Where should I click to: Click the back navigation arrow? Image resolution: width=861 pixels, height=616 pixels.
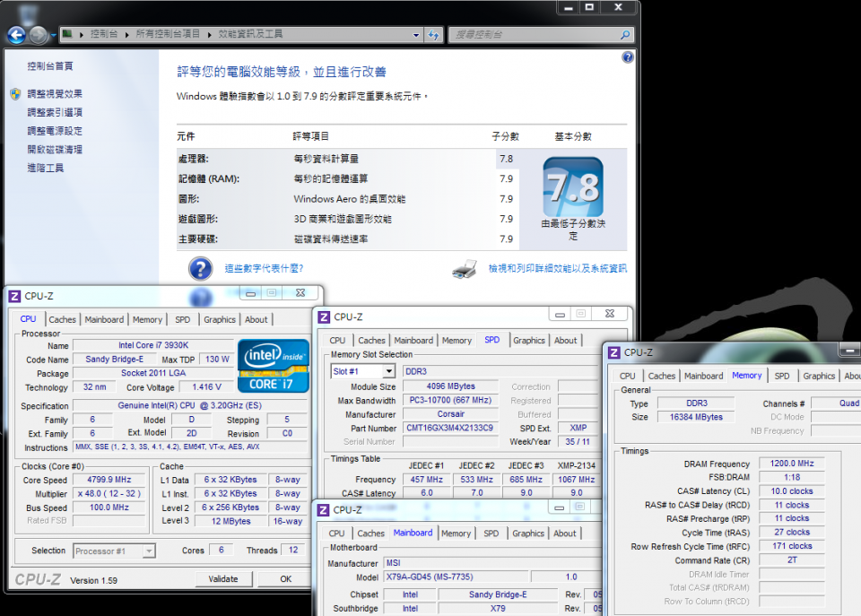[x=18, y=34]
